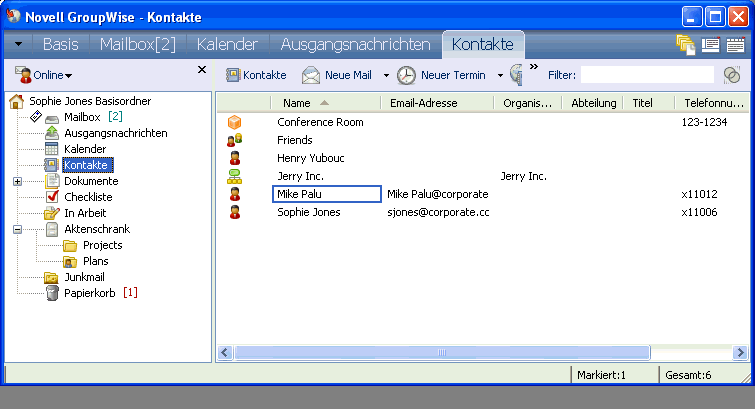Select Sophie Jones Basisordner home folder
This screenshot has width=755, height=409.
pyautogui.click(x=90, y=101)
